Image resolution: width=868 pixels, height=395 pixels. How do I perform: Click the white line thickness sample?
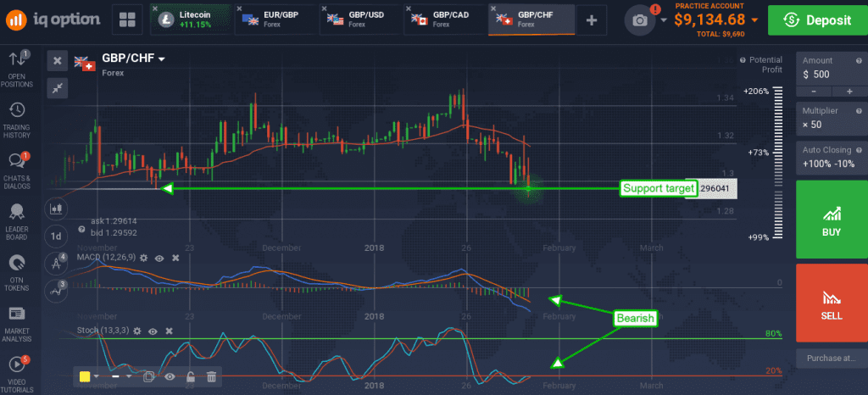(116, 376)
